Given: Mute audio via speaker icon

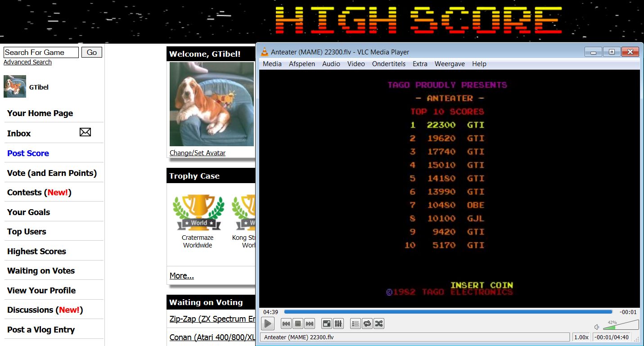Looking at the screenshot, I should pos(597,327).
